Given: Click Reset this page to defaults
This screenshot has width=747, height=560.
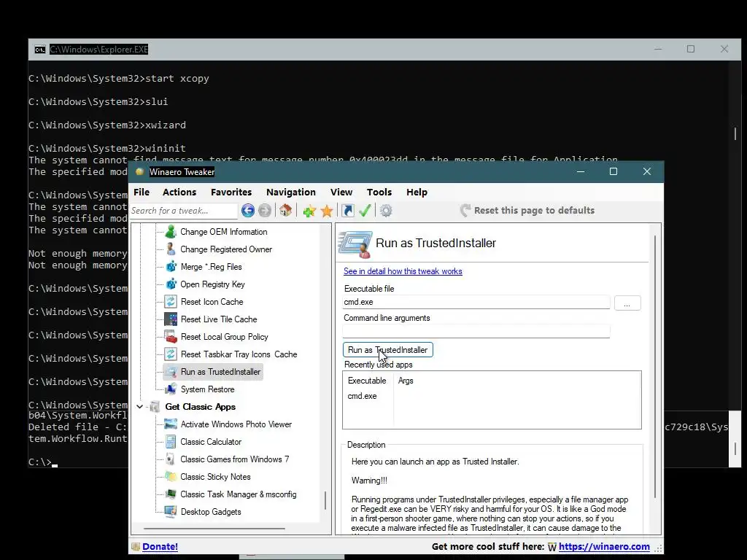Looking at the screenshot, I should (527, 211).
